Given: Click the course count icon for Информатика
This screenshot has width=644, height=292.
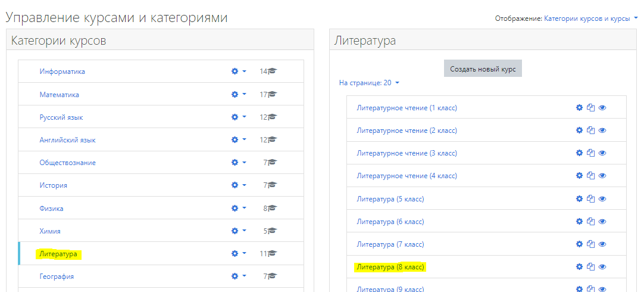Looking at the screenshot, I should point(272,72).
